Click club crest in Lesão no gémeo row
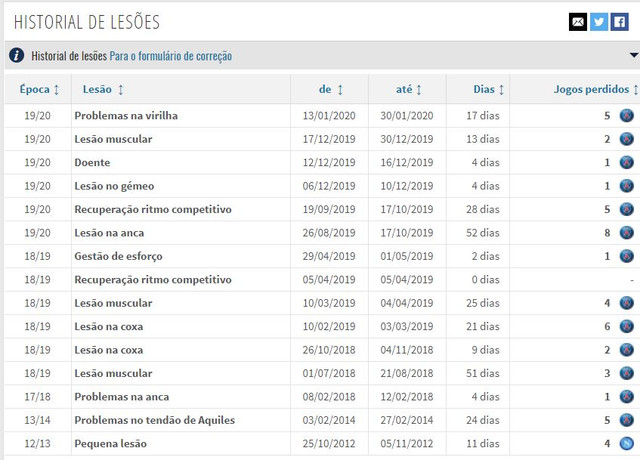 (x=627, y=186)
